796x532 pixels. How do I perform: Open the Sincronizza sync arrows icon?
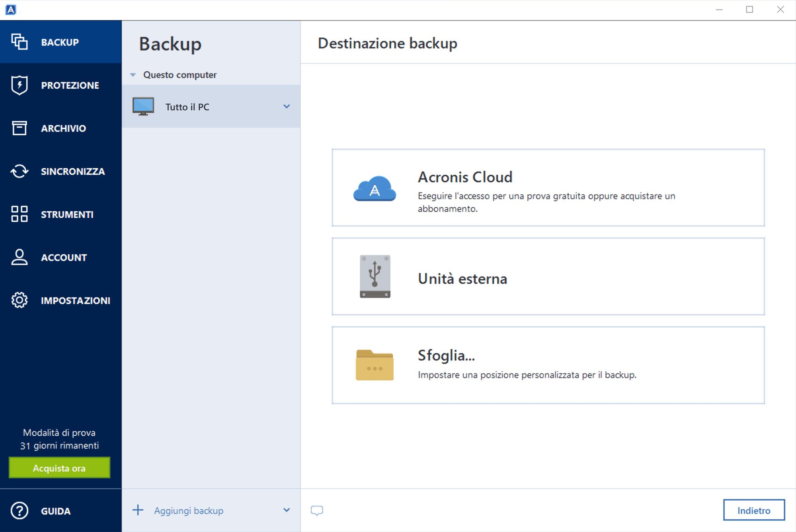[x=19, y=171]
